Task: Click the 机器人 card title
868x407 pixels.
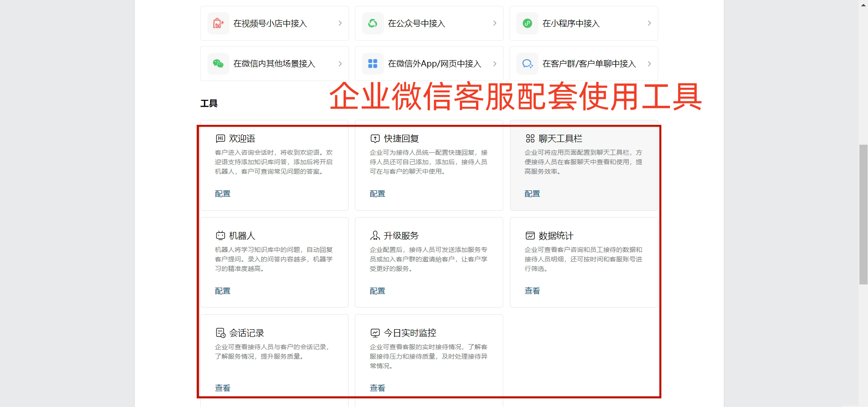Action: (x=242, y=236)
